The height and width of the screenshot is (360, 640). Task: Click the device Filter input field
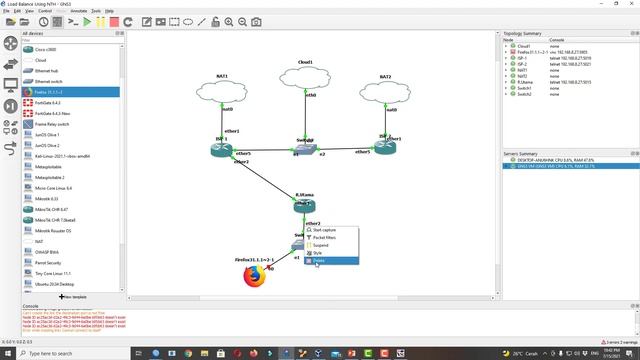(x=73, y=40)
